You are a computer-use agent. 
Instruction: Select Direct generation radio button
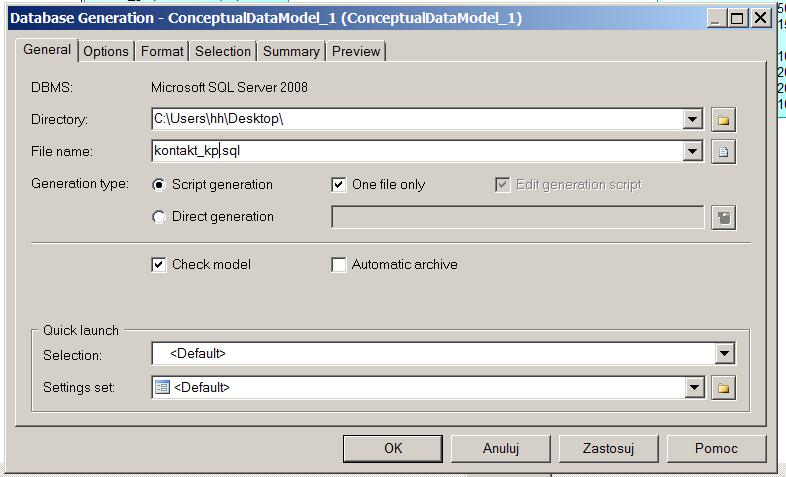click(159, 217)
